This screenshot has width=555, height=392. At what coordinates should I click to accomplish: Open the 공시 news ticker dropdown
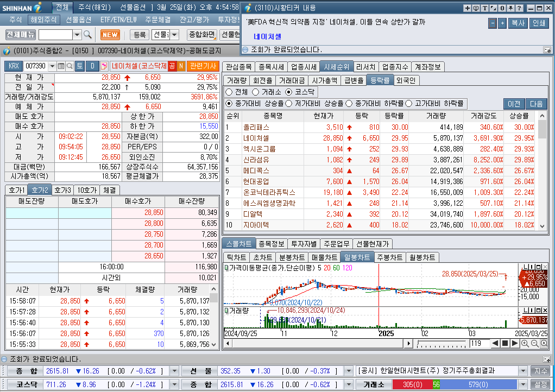coord(523,371)
